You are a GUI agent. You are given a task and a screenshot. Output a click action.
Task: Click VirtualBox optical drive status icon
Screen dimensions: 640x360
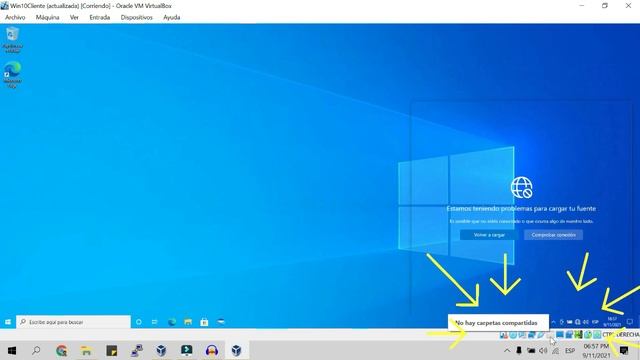[x=513, y=335]
